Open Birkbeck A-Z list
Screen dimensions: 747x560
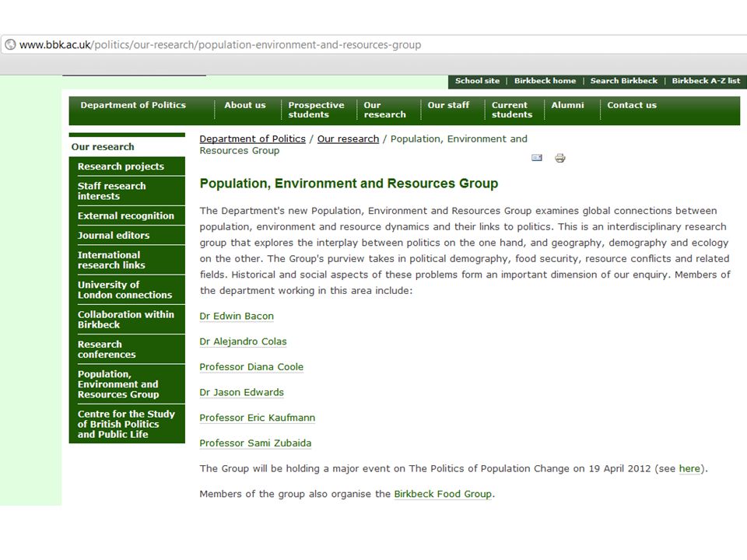pyautogui.click(x=706, y=81)
